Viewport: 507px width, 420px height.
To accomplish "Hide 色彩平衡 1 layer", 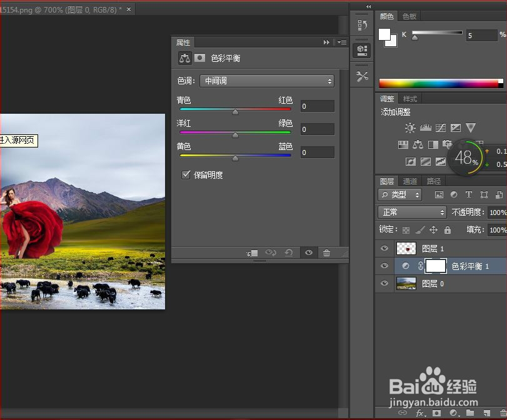I will [x=384, y=266].
